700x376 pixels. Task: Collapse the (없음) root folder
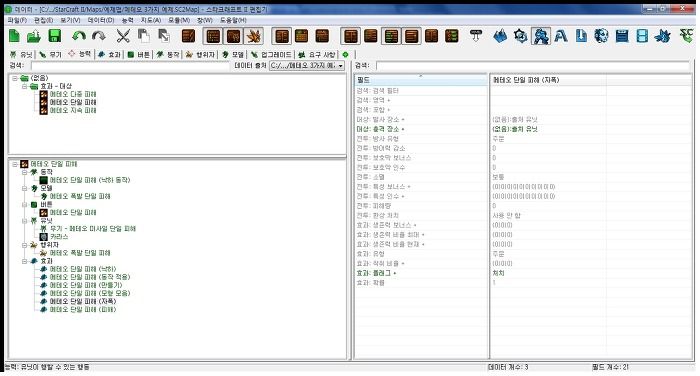click(15, 78)
